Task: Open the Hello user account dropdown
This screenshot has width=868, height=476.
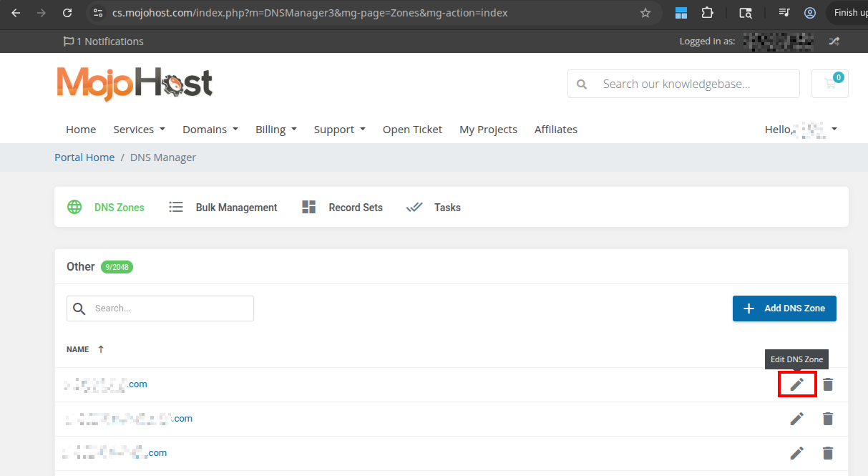Action: [801, 130]
